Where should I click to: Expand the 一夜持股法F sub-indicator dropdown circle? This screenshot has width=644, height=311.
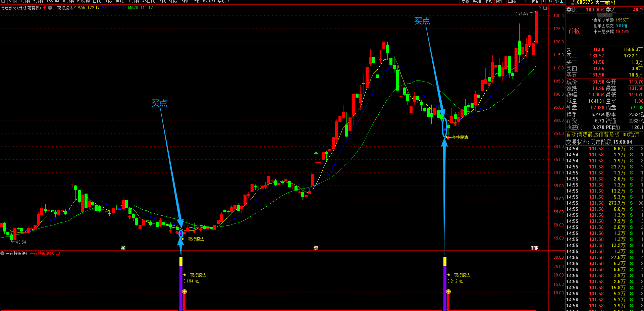coord(2,253)
